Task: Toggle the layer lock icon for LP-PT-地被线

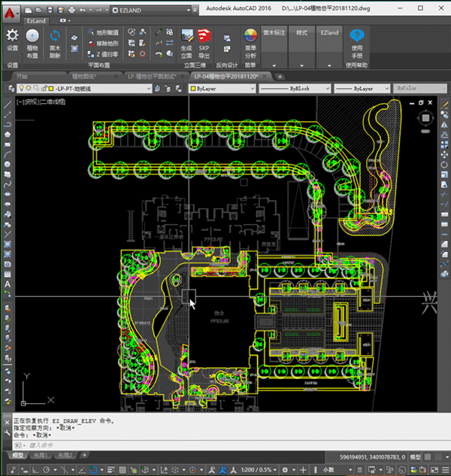Action: [43, 89]
